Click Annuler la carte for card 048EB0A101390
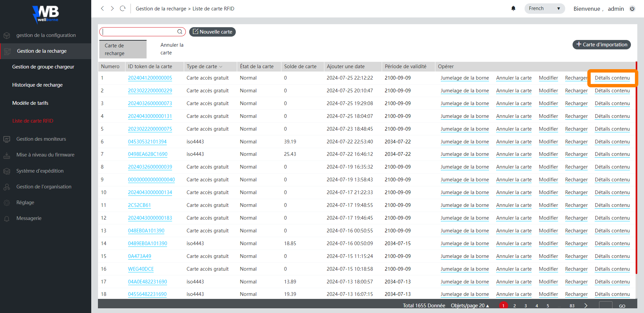644x313 pixels. pos(514,231)
